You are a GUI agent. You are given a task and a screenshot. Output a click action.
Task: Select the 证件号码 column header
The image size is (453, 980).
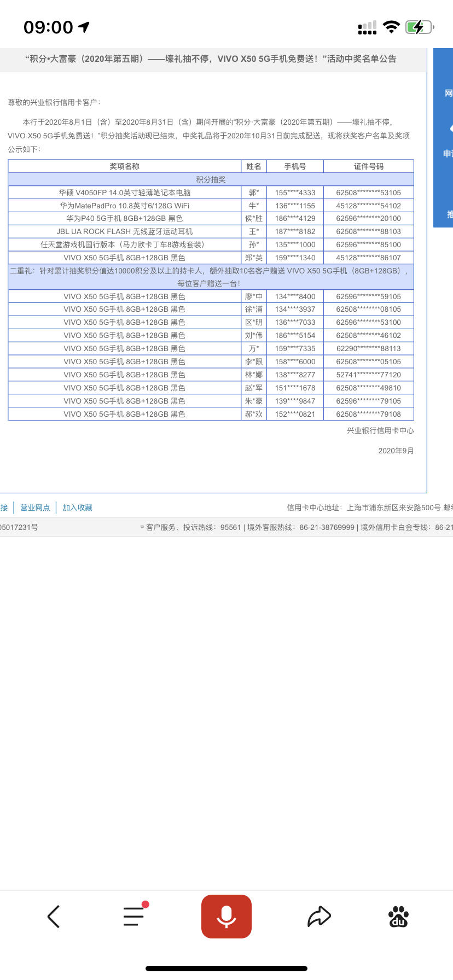click(x=369, y=166)
